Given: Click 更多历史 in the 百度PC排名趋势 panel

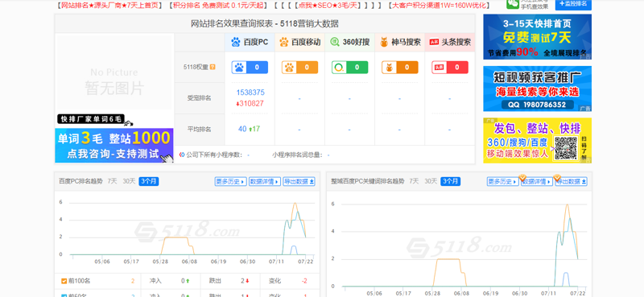Looking at the screenshot, I should click(x=230, y=182).
